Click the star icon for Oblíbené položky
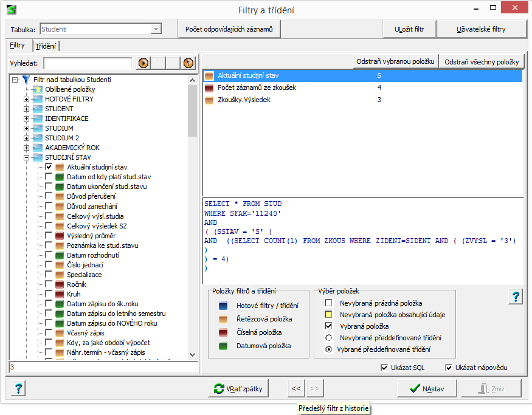 [38, 89]
